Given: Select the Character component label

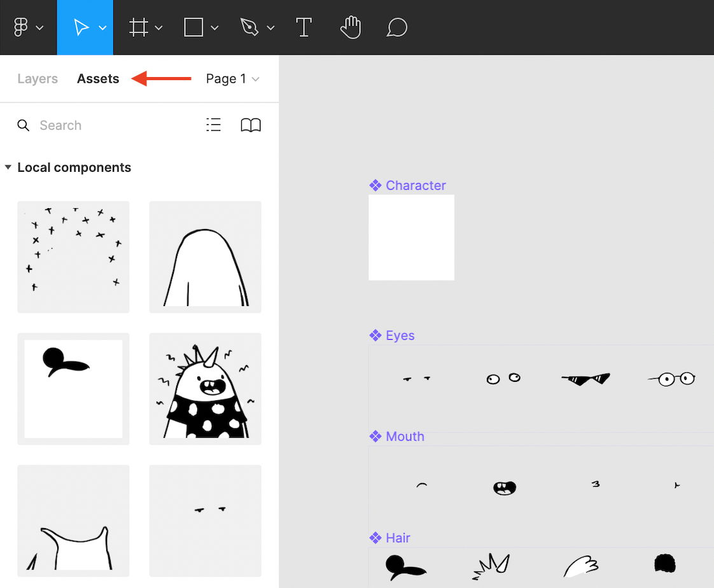Looking at the screenshot, I should (x=416, y=185).
